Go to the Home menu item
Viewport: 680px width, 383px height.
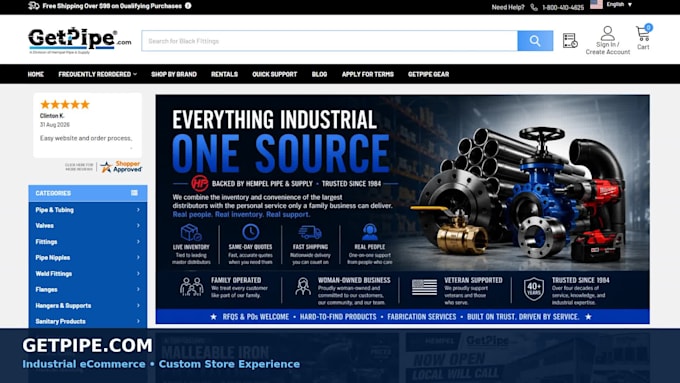[x=36, y=74]
